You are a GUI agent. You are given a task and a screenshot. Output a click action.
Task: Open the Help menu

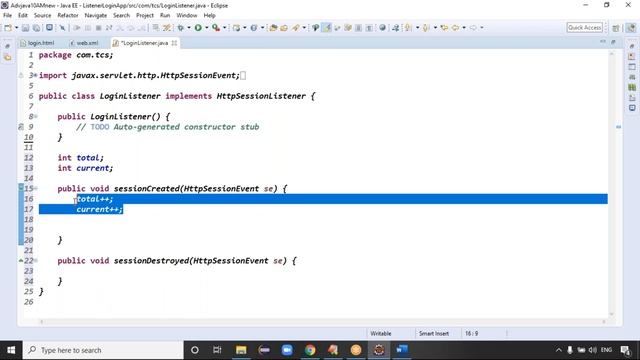[209, 16]
